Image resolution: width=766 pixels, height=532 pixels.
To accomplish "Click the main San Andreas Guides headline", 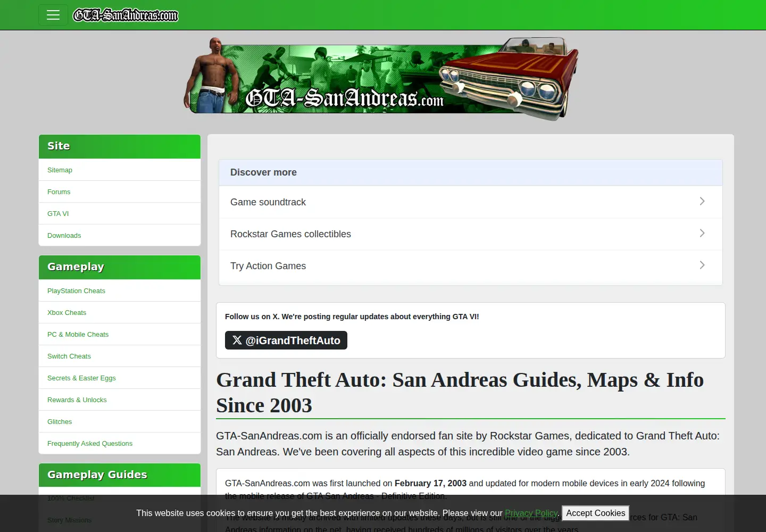I will (460, 393).
